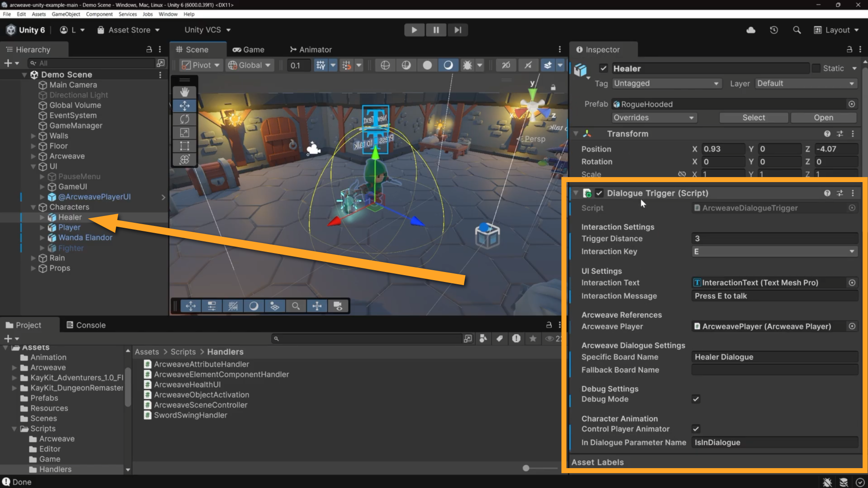Click the Trigger Distance value field
Image resolution: width=868 pixels, height=488 pixels.
click(774, 239)
